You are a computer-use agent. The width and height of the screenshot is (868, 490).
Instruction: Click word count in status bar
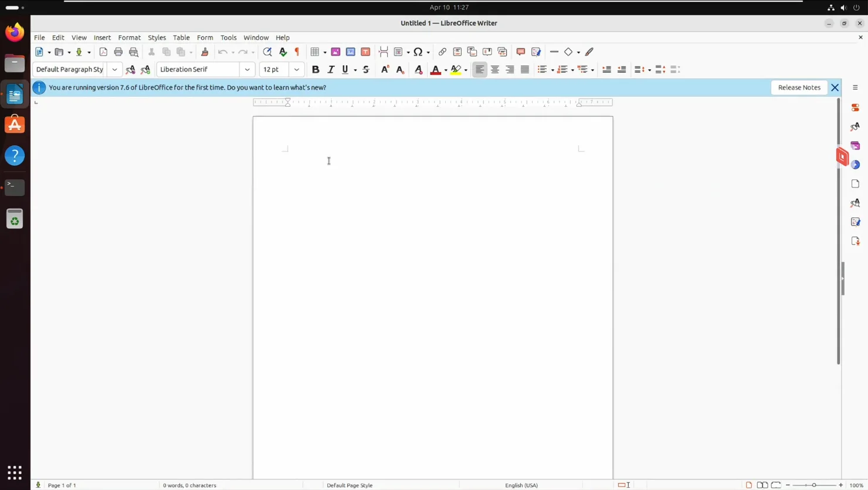click(189, 485)
